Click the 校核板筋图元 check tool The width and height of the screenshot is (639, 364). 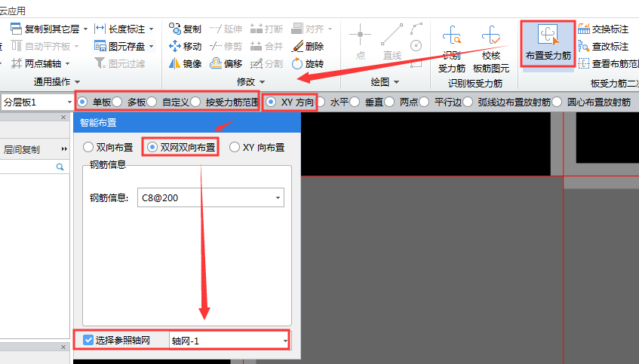point(490,49)
